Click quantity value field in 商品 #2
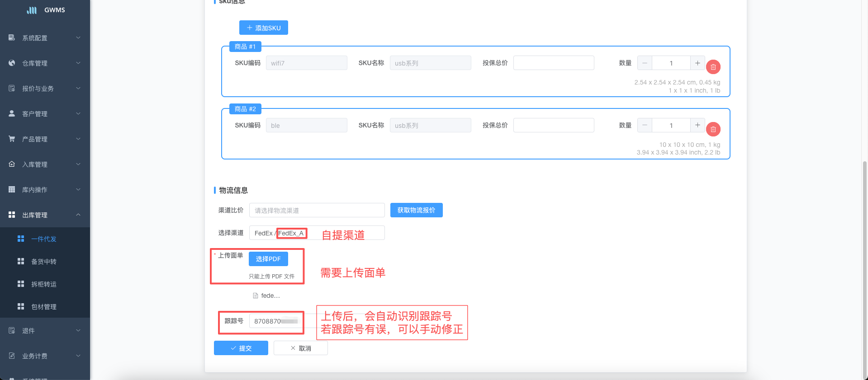 pos(671,125)
